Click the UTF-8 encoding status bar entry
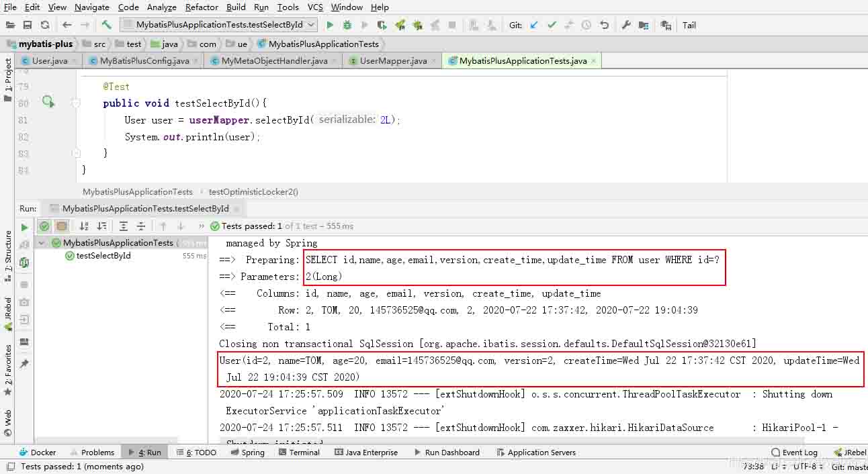Image resolution: width=868 pixels, height=474 pixels. 807,466
